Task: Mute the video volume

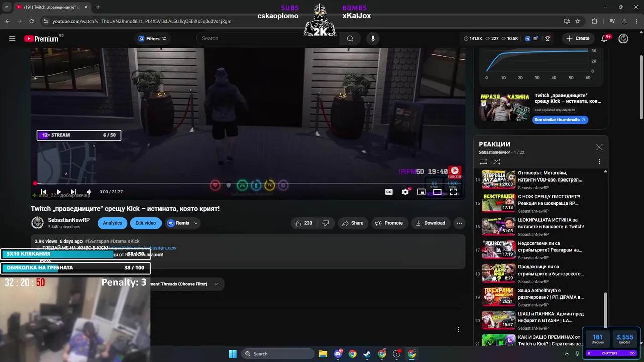Action: pyautogui.click(x=89, y=192)
